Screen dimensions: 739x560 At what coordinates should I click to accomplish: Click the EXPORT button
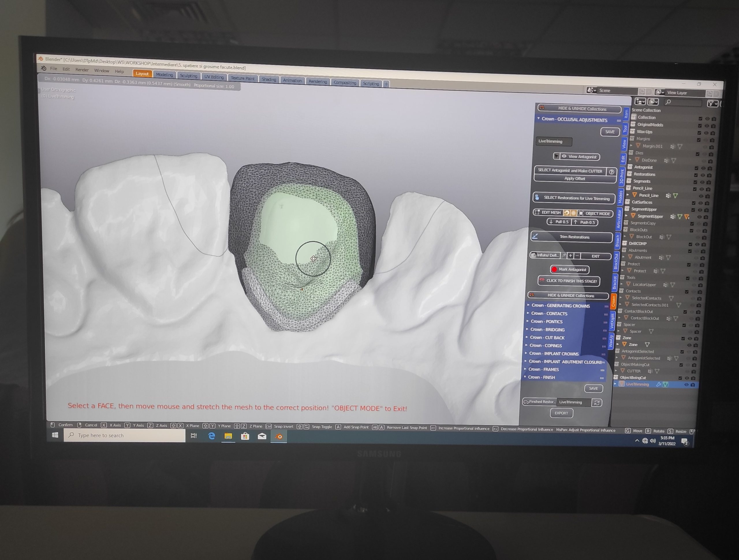[561, 413]
